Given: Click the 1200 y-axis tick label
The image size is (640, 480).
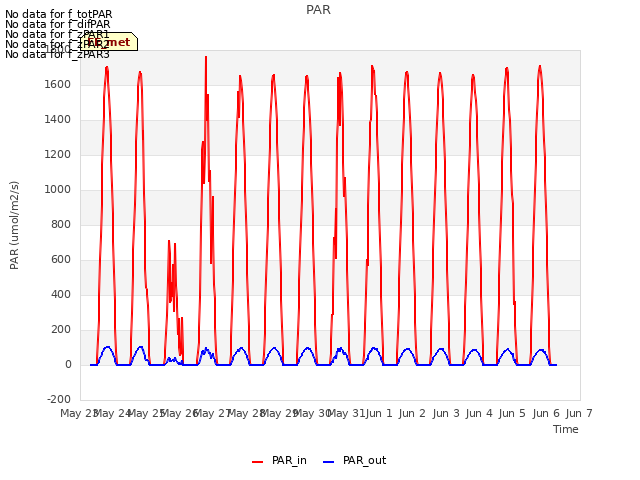Looking at the screenshot, I should click(58, 155).
